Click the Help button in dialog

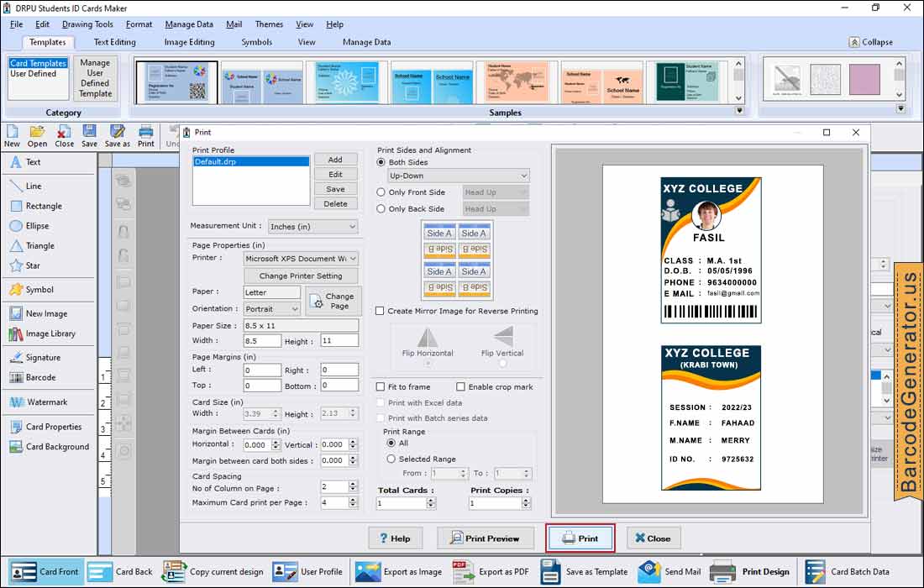(x=395, y=538)
